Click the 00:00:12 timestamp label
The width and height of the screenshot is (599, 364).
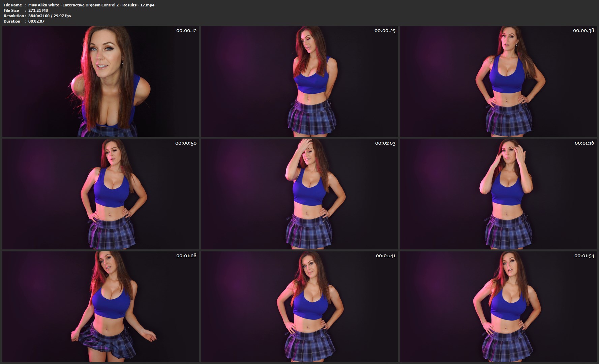pos(186,31)
